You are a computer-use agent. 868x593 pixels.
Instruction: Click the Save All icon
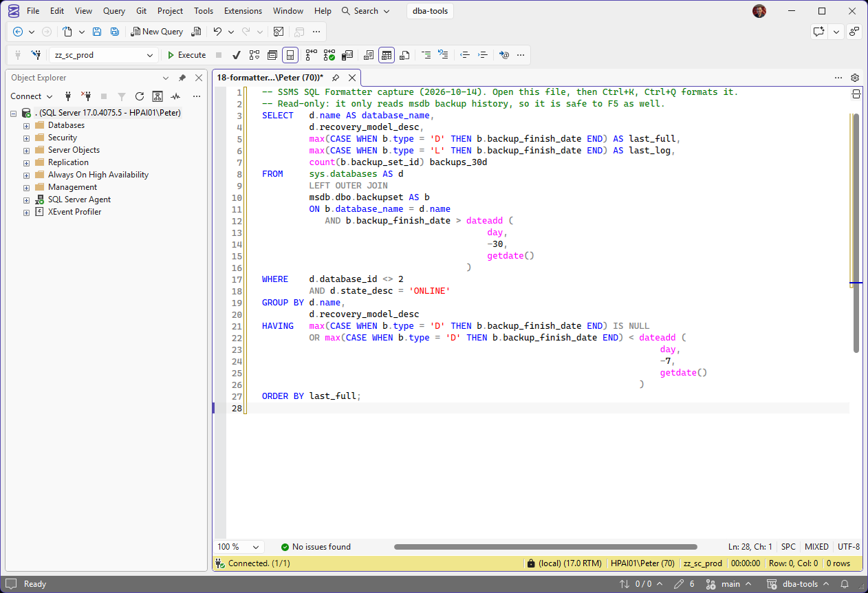[115, 32]
